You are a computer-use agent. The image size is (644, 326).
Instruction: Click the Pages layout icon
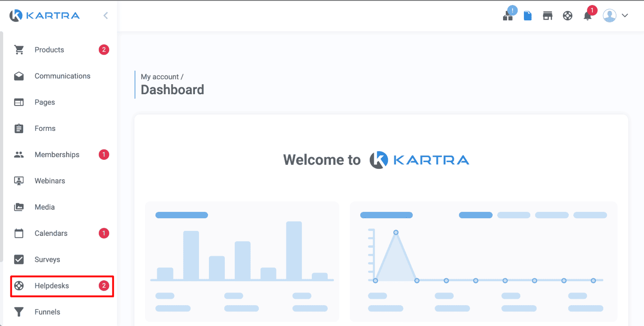coord(19,102)
